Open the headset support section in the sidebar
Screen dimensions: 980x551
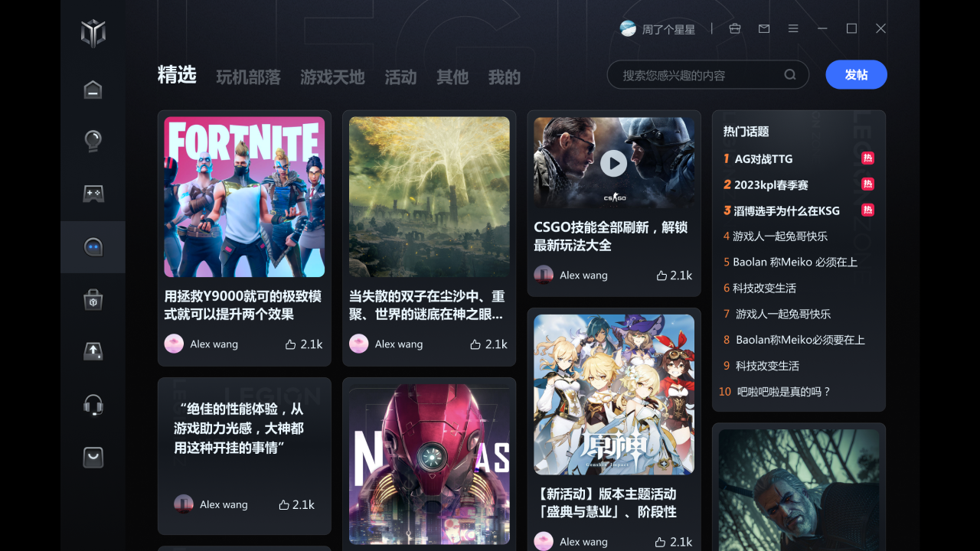click(x=93, y=404)
